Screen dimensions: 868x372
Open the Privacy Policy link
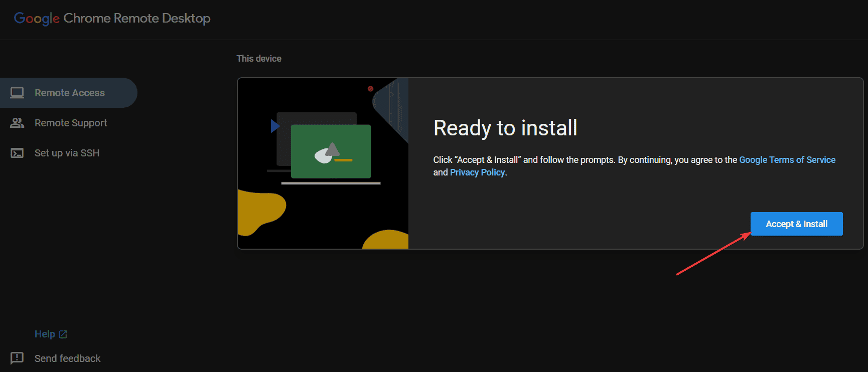477,172
